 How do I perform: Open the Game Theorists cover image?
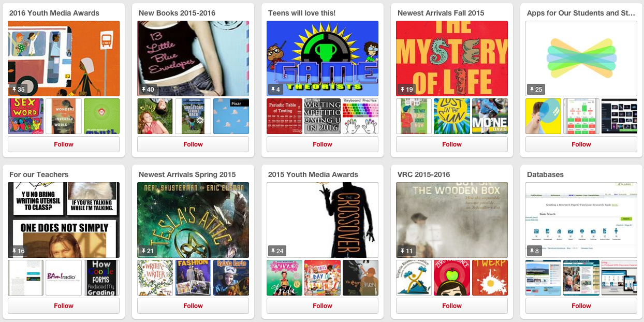(x=323, y=58)
